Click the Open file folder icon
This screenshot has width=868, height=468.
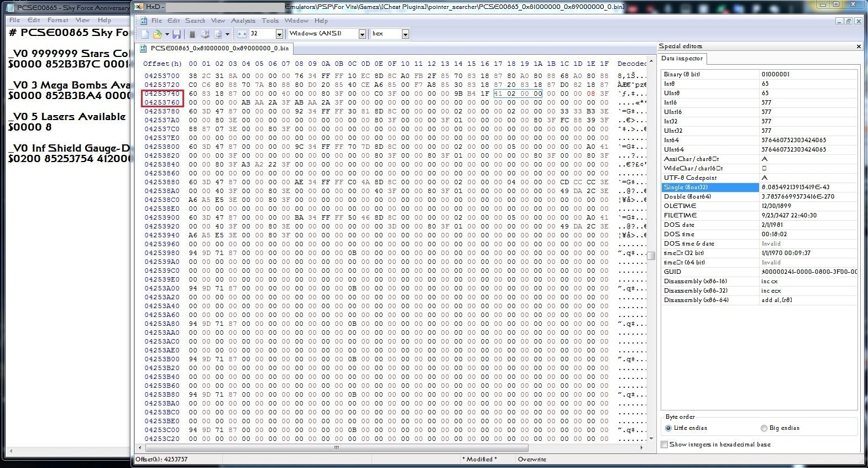tap(157, 34)
